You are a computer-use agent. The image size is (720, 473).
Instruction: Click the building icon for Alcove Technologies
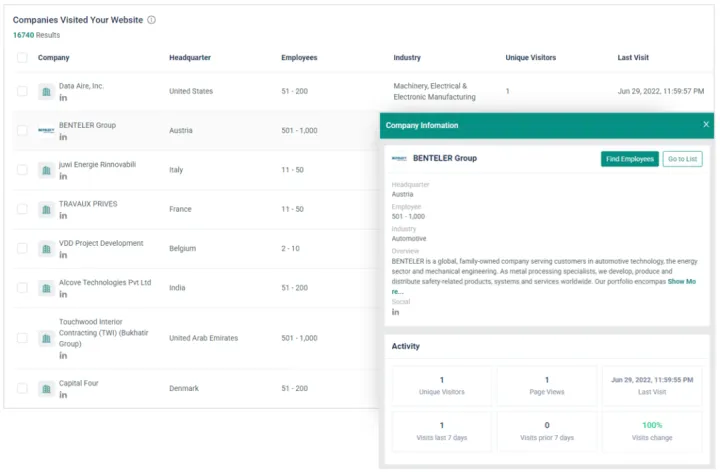pos(46,288)
